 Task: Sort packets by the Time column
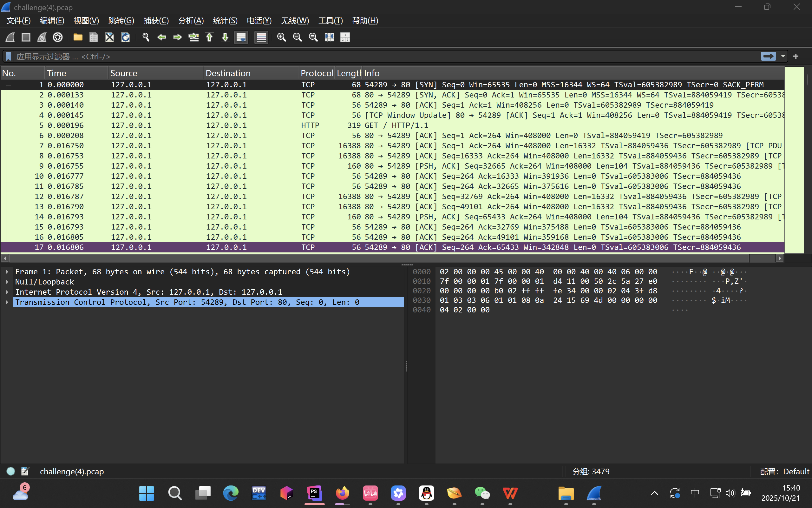tap(76, 73)
